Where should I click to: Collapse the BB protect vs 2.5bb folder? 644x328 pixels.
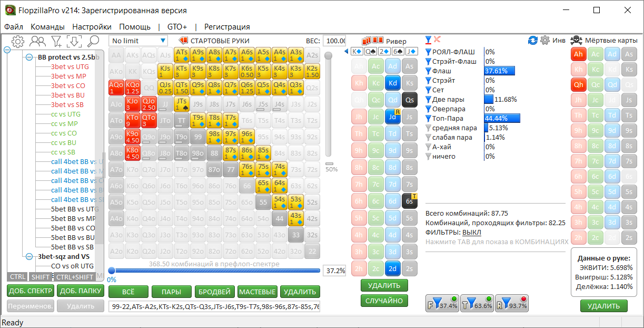31,57
